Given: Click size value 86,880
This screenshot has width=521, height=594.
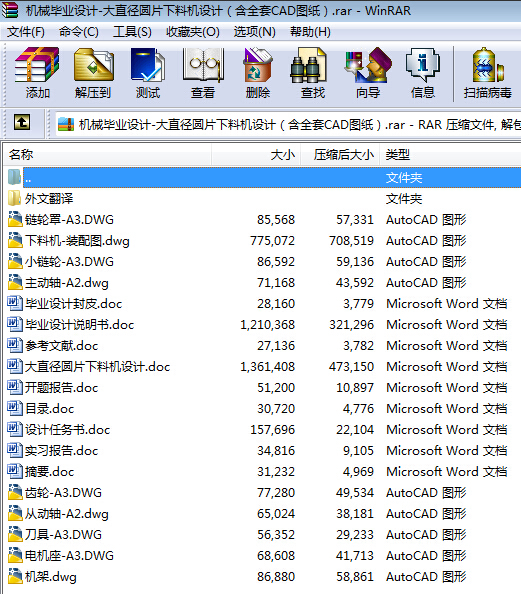Looking at the screenshot, I should pos(276,576).
